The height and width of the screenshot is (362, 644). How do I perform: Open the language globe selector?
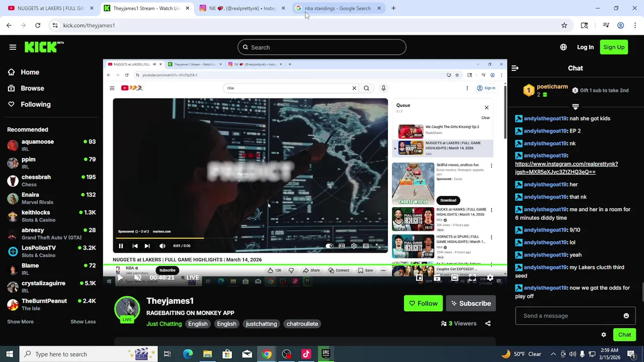coord(563,47)
